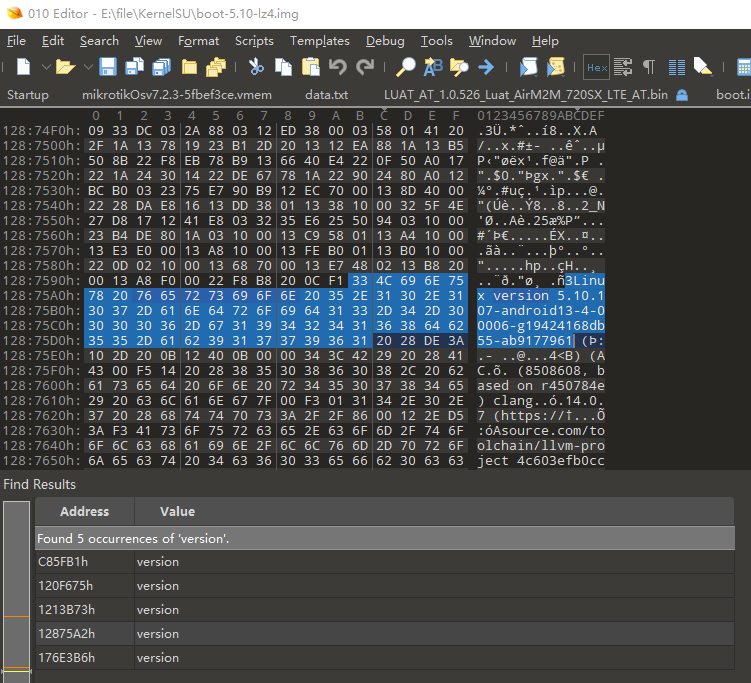Screen dimensions: 751x683
Task: Toggle the highlighter marker icon
Action: tap(703, 67)
